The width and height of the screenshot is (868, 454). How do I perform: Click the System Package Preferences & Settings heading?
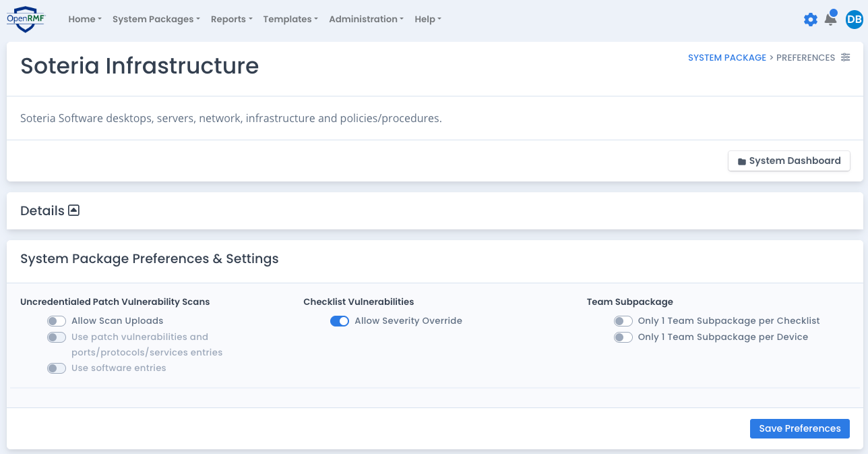point(150,258)
